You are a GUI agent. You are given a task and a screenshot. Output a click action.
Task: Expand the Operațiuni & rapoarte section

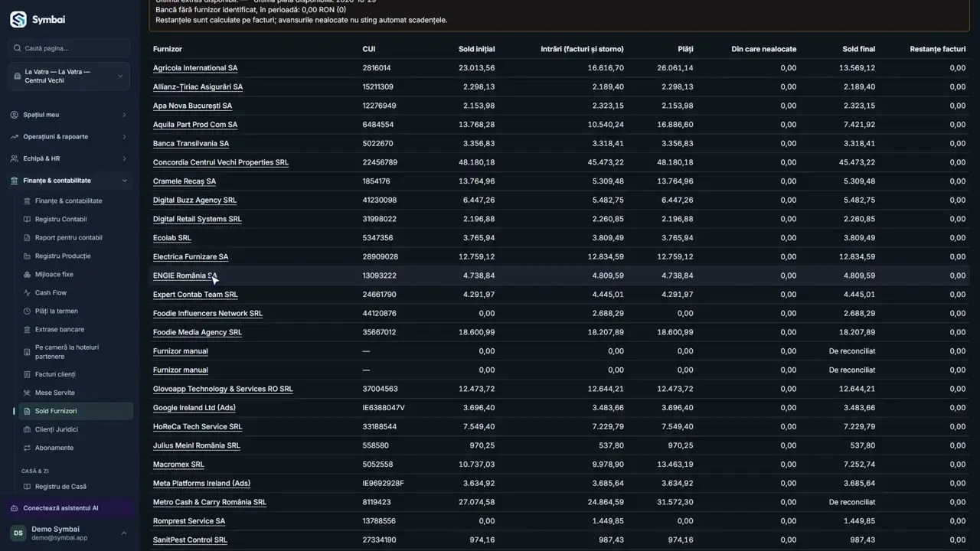(x=69, y=137)
